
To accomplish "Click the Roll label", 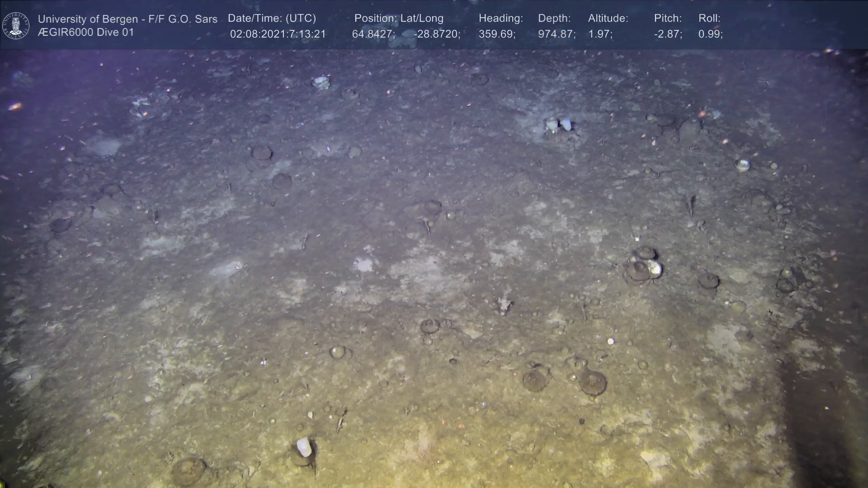I will (x=709, y=19).
